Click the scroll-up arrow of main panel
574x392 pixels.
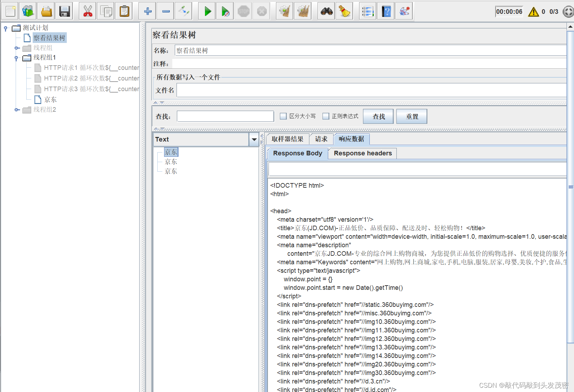[x=570, y=27]
